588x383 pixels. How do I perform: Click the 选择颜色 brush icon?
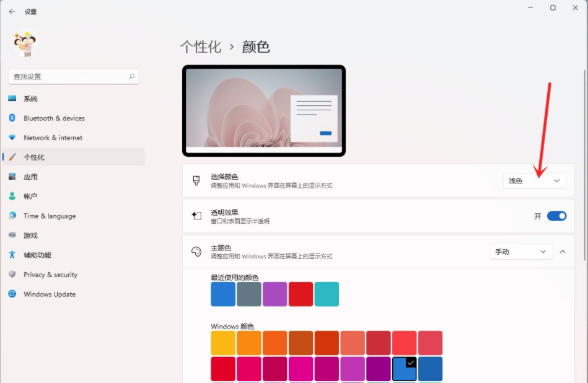pos(196,180)
